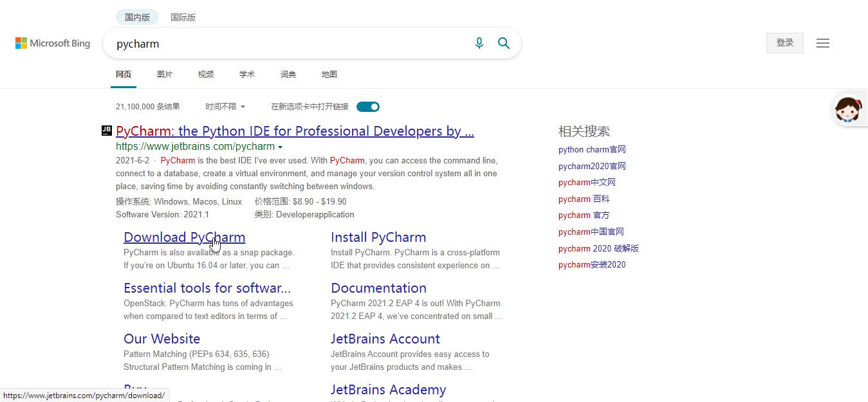Viewport: 868px width, 402px height.
Task: Open the 学术 tab menu
Action: coord(246,74)
